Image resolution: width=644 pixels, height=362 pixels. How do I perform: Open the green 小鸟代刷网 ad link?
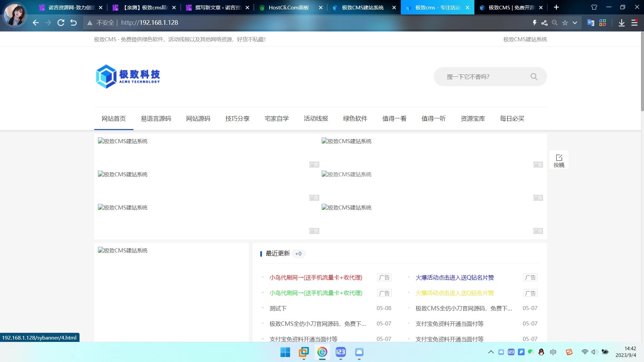coord(316,293)
